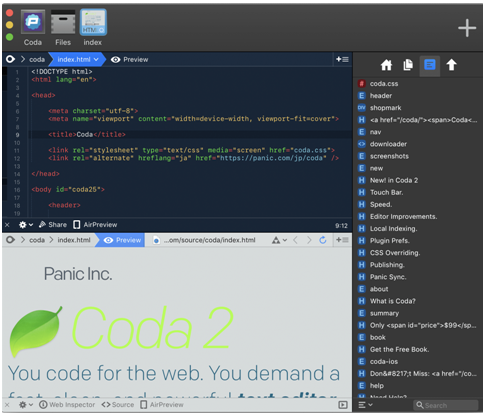Open the editor gear settings dropdown

pos(26,225)
